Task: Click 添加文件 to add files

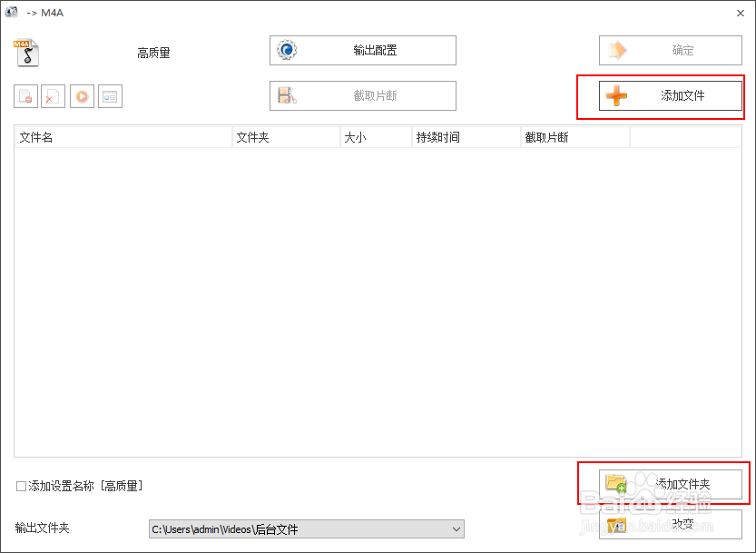Action: click(670, 95)
